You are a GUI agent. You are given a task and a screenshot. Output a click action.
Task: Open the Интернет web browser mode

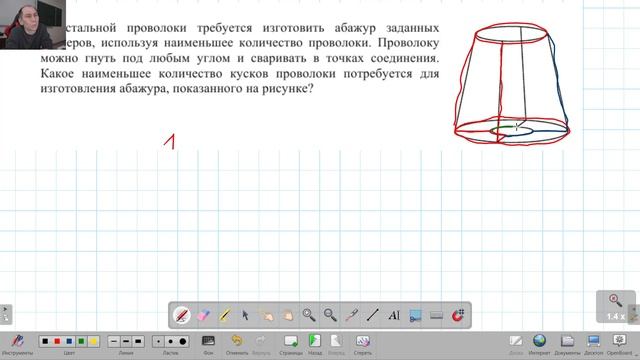pos(539,344)
